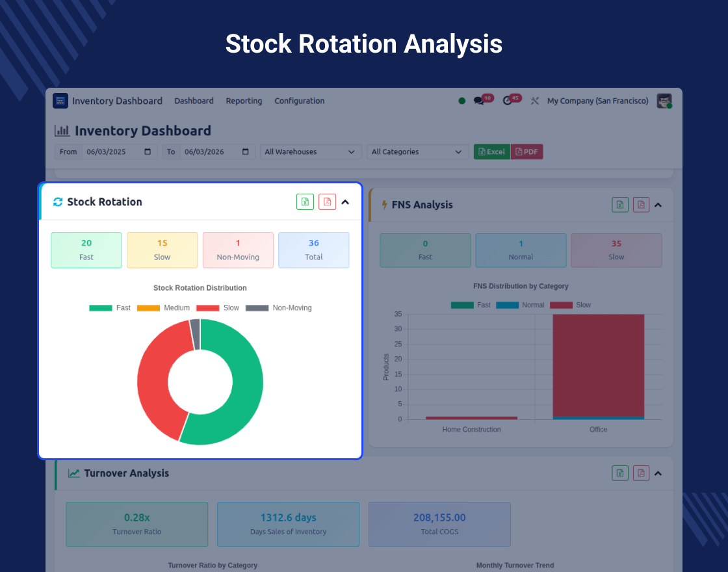Click the 20 Fast stock card

(86, 250)
